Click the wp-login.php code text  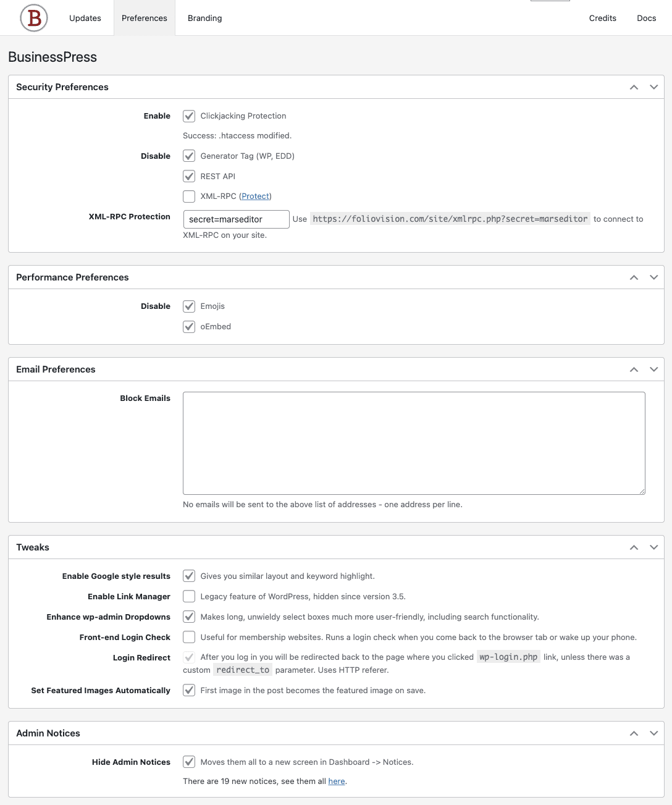tap(509, 657)
